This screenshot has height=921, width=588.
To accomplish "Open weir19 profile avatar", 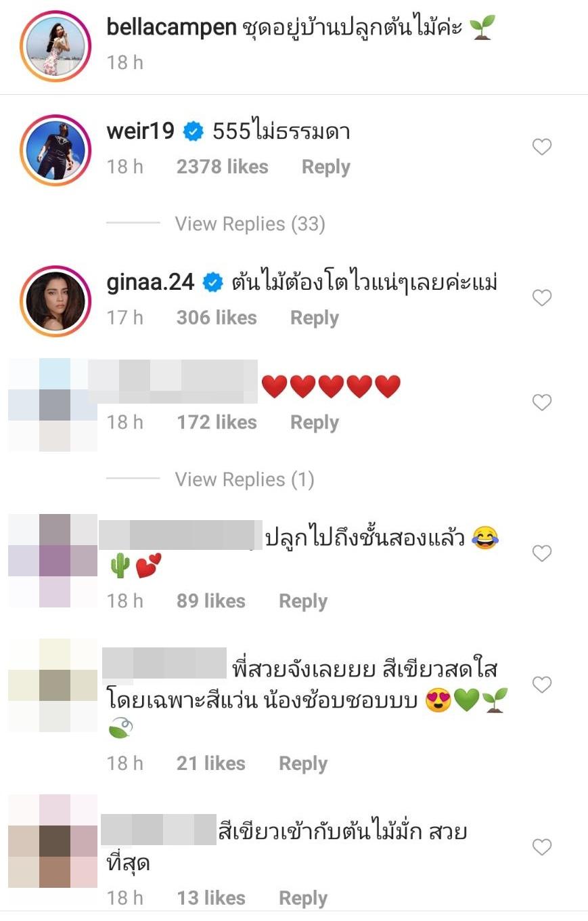I will [x=55, y=150].
